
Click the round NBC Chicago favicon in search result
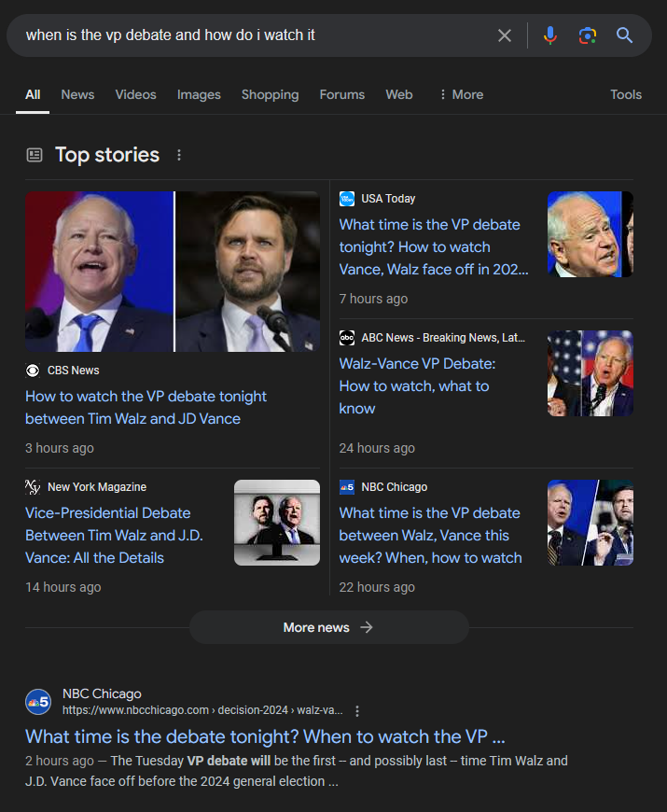click(38, 702)
